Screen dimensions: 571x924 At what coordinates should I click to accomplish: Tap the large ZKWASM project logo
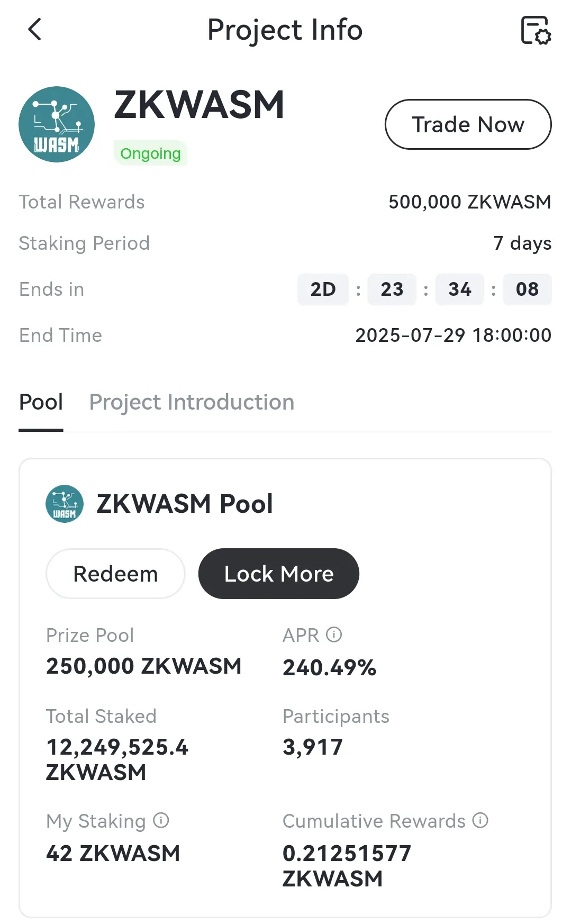click(57, 124)
